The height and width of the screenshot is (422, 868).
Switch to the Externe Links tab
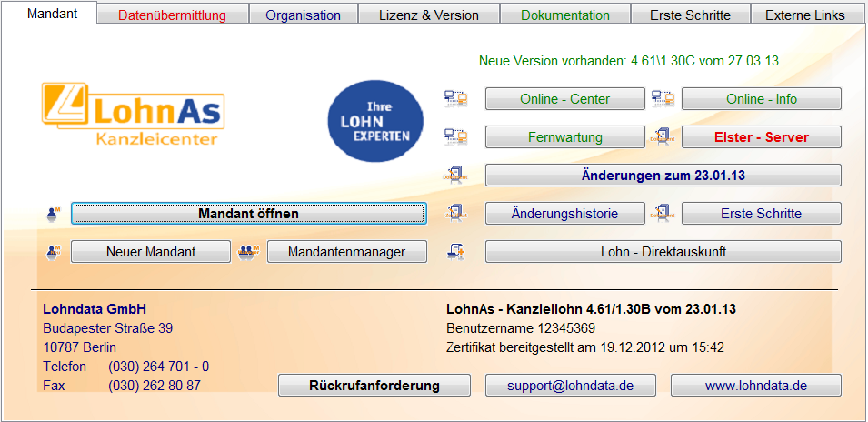click(805, 15)
